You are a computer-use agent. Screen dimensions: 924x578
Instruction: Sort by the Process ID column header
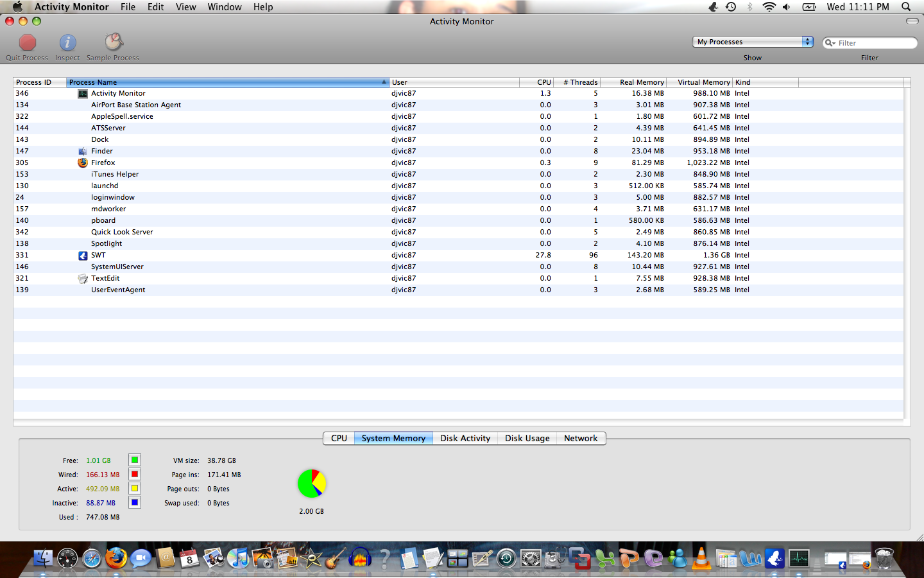(39, 82)
